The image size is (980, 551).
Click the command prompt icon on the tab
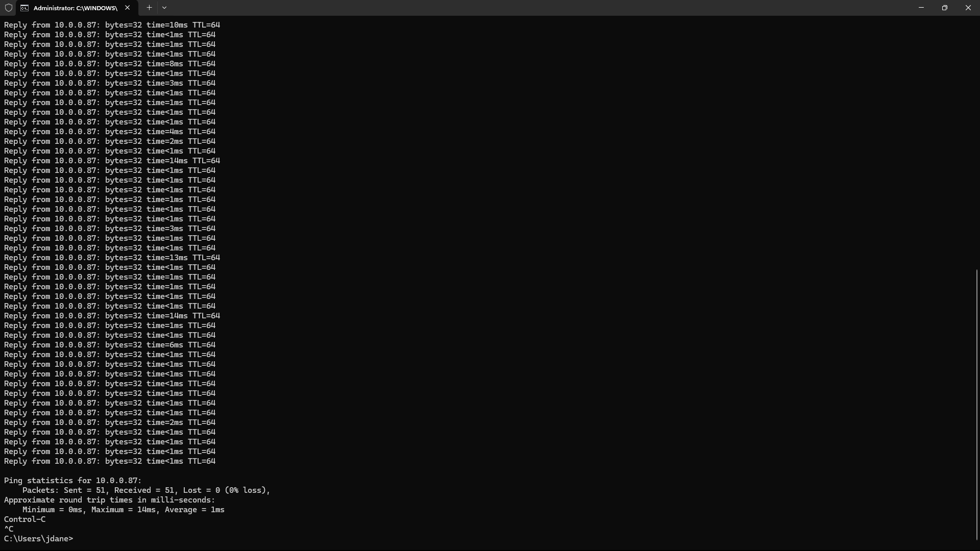point(24,8)
